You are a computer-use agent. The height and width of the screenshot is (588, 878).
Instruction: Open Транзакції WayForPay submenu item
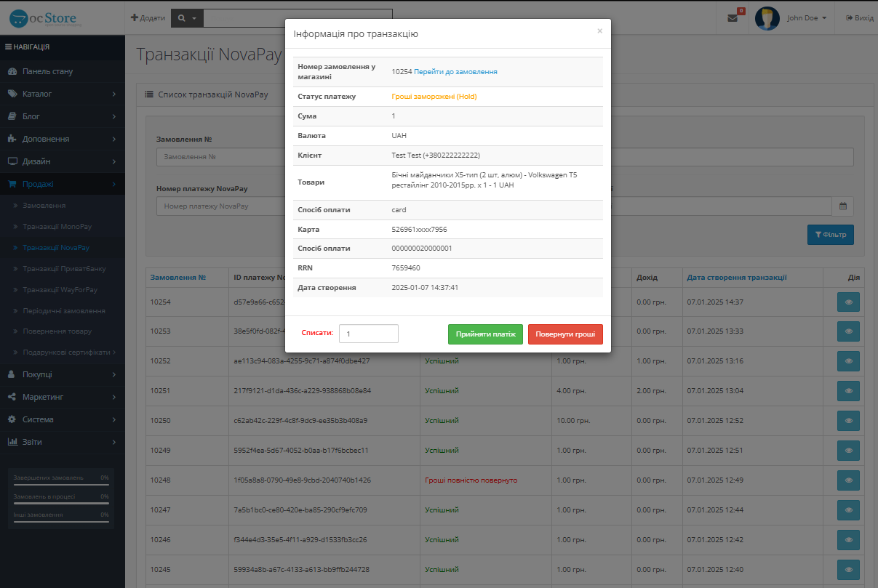tap(63, 290)
